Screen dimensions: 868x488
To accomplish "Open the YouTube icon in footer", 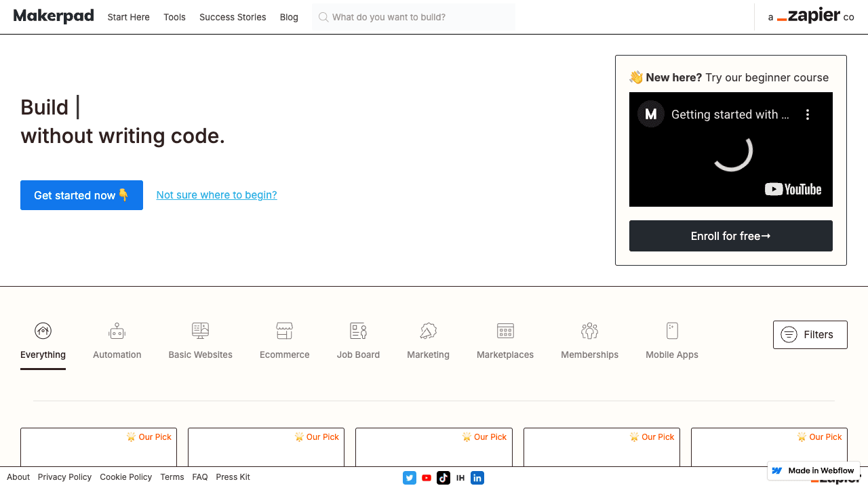I will [x=427, y=478].
